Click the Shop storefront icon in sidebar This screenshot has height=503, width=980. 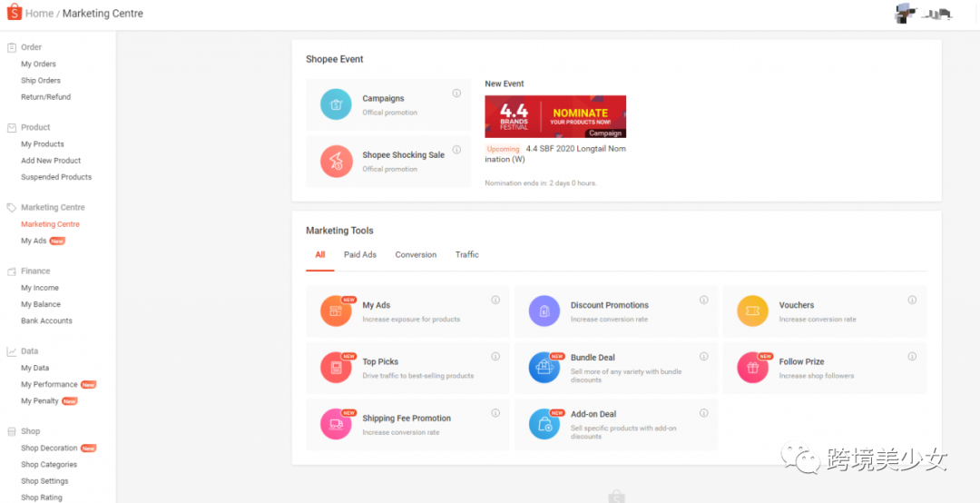tap(11, 431)
